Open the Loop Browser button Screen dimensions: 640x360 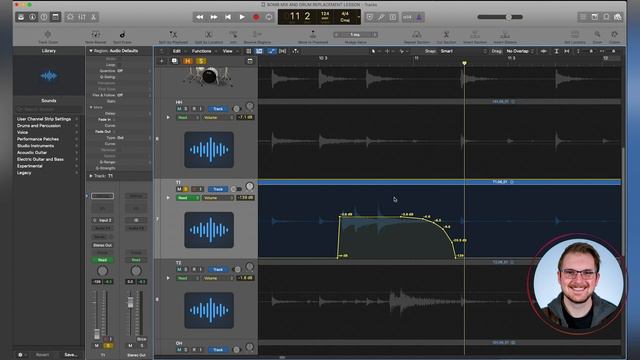606,17
